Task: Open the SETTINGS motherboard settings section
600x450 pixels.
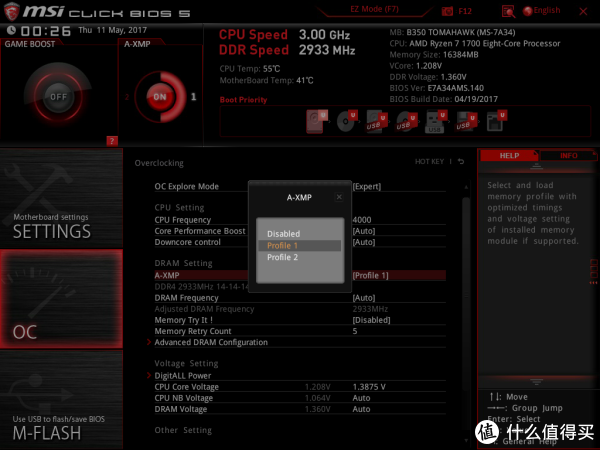Action: click(x=61, y=198)
